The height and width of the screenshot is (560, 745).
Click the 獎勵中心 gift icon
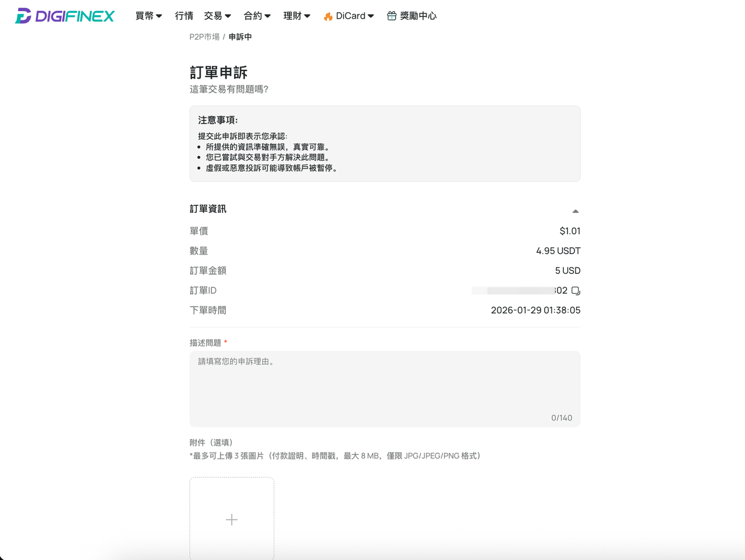click(392, 16)
